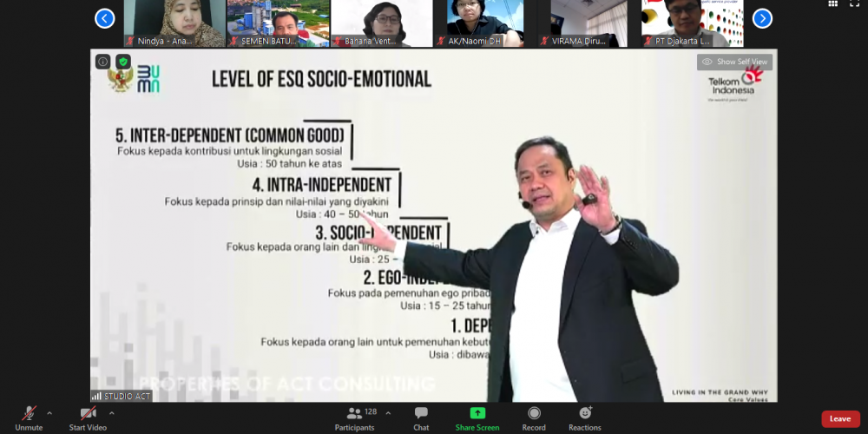Show Self View in the meeting
868x434 pixels.
[734, 62]
